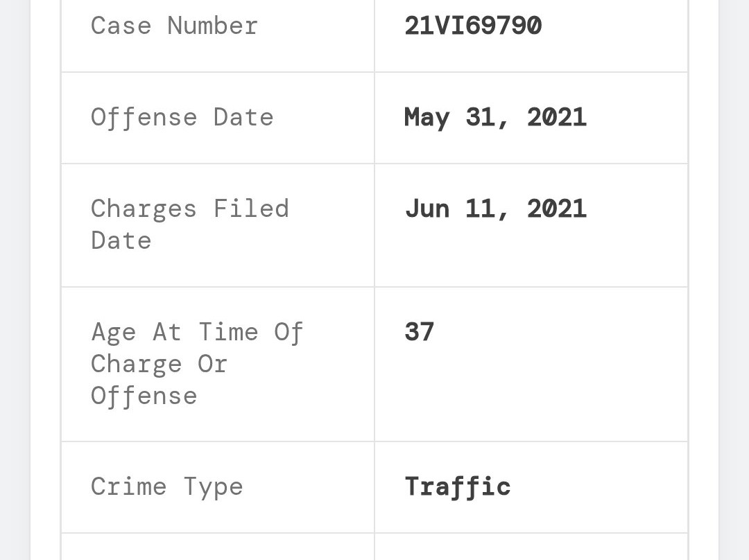
Task: Click the word "Crime" in the label column
Action: pos(128,487)
